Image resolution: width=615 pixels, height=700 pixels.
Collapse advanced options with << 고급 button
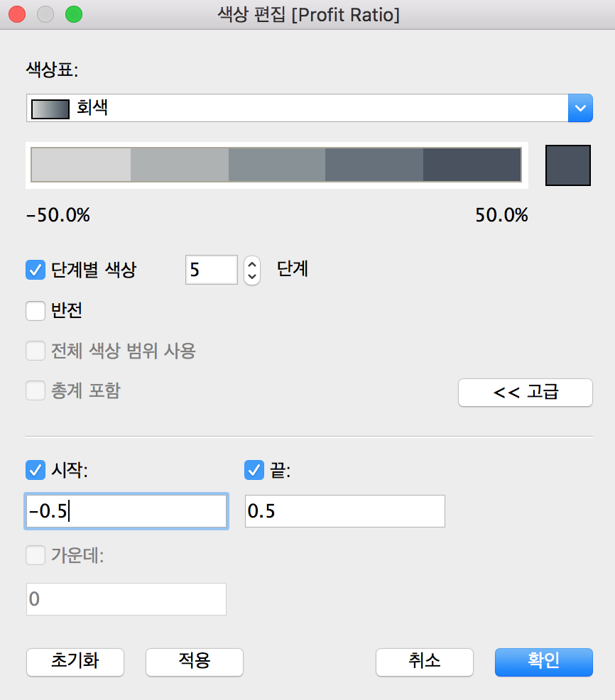526,393
